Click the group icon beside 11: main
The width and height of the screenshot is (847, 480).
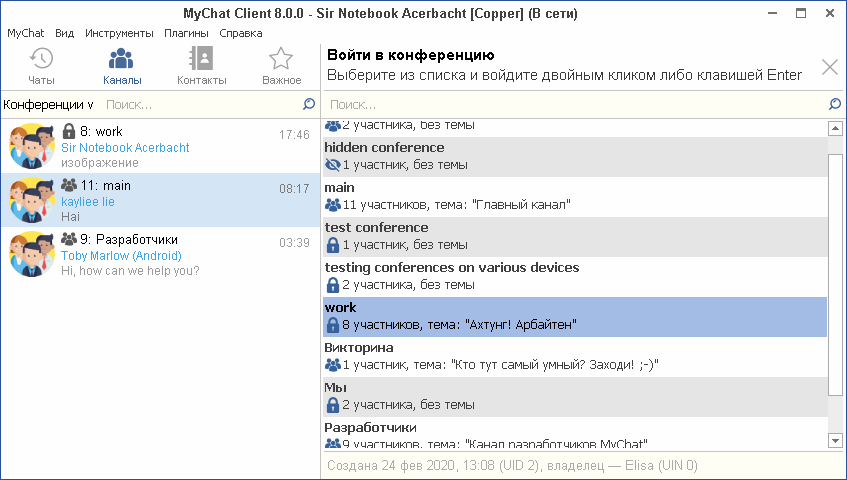point(69,185)
